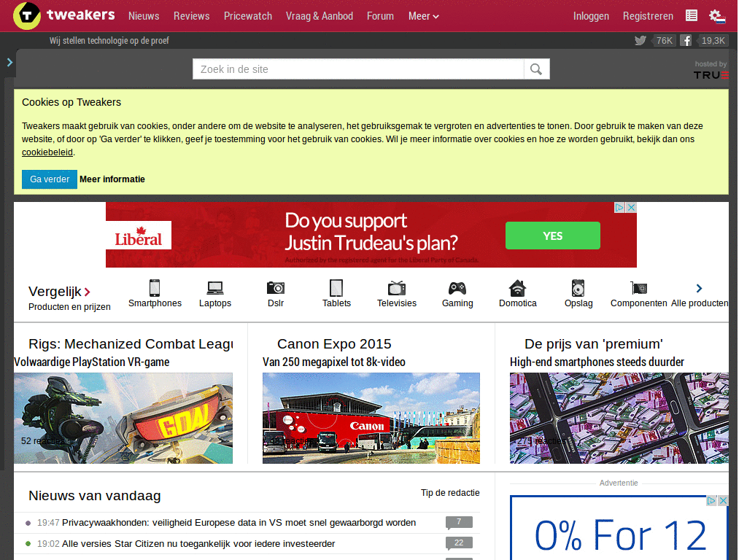Screen dimensions: 747x560
Task: Select the Opslag hard drive icon
Action: pyautogui.click(x=578, y=288)
